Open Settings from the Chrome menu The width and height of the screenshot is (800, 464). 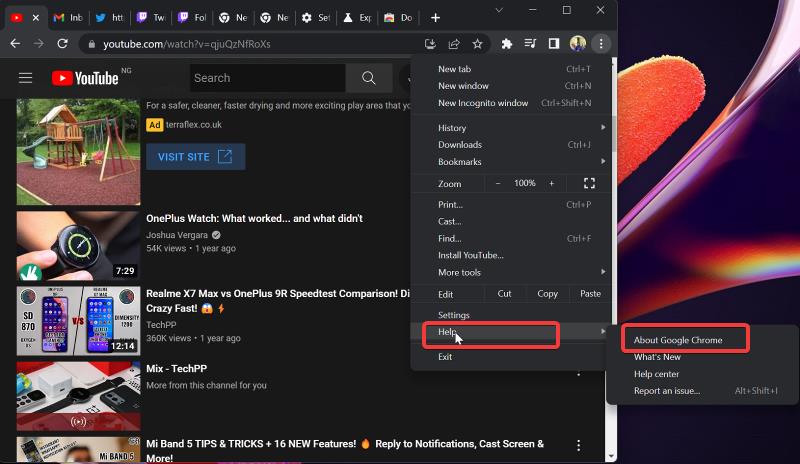click(454, 315)
